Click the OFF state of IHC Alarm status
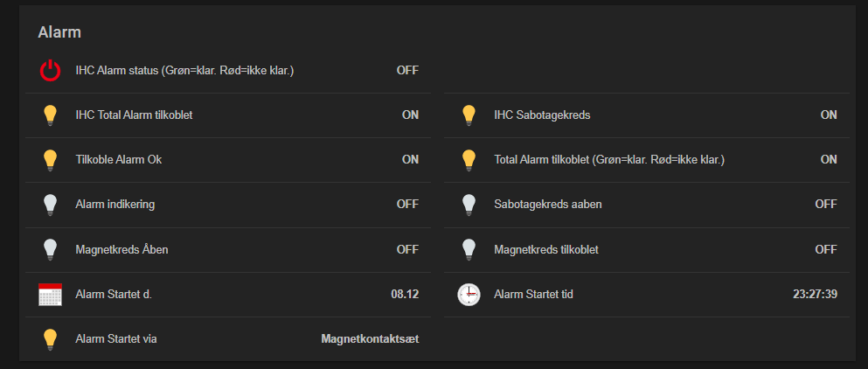The height and width of the screenshot is (369, 868). [x=407, y=70]
